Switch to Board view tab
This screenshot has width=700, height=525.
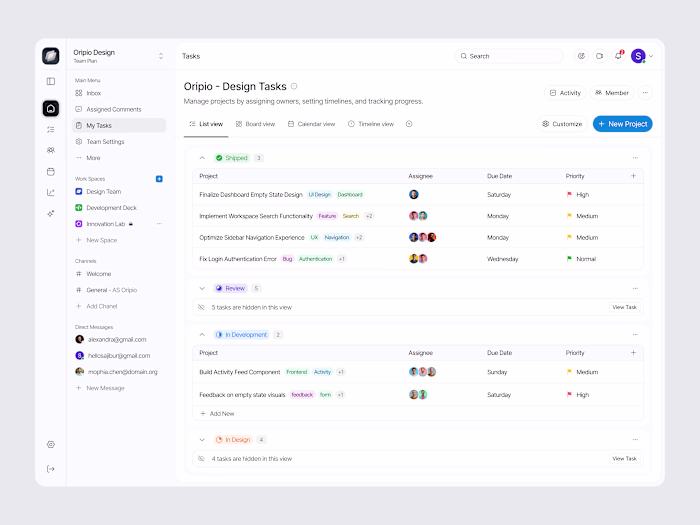255,124
